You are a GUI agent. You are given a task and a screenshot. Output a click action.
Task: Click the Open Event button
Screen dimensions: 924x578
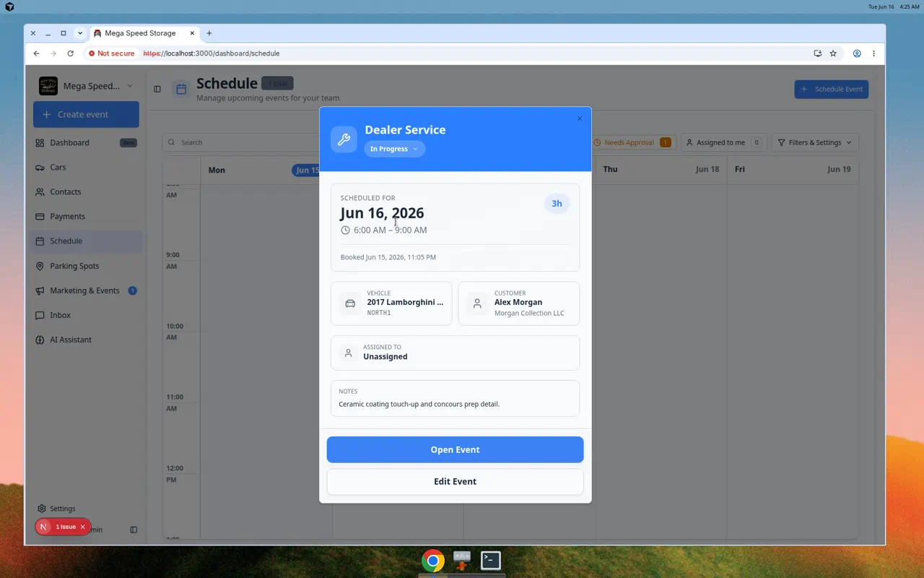(x=455, y=449)
